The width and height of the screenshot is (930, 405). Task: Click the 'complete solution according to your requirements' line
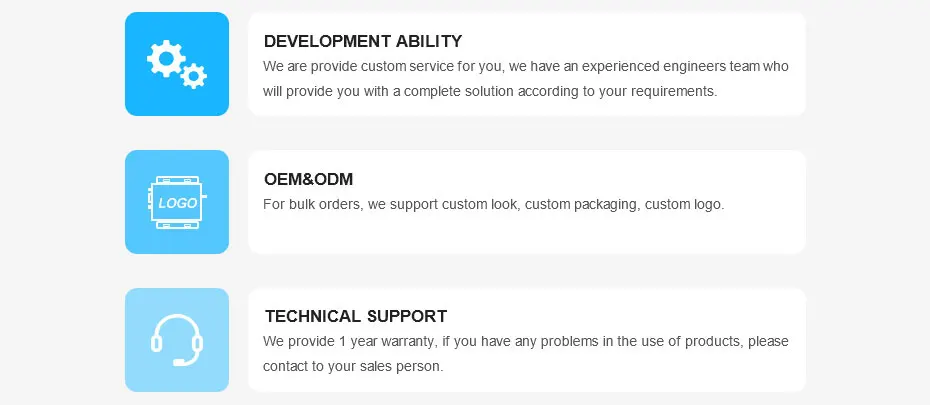(490, 91)
